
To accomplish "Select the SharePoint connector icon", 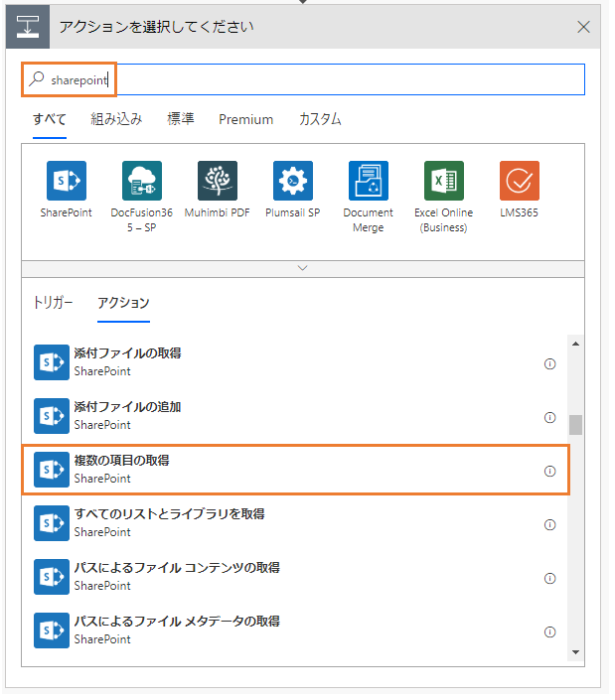I will coord(67,181).
